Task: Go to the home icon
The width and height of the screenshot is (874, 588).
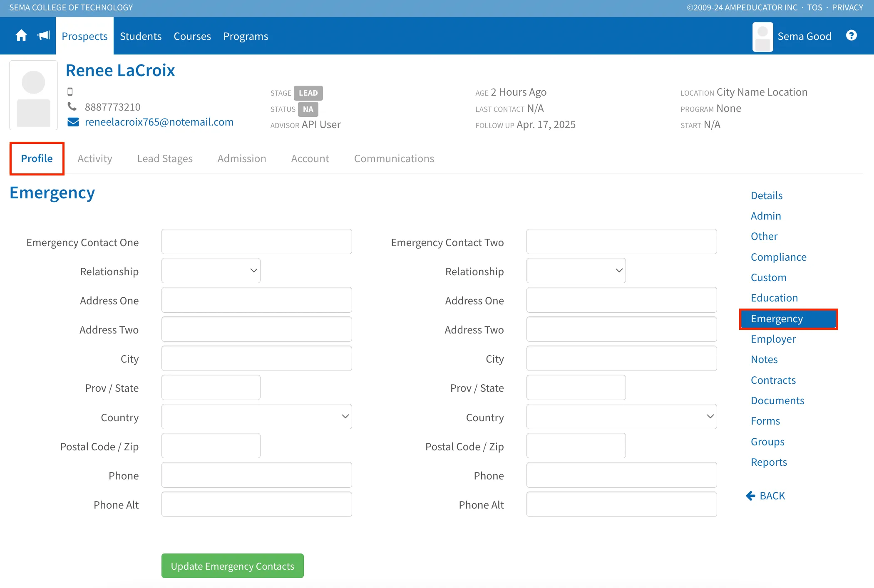Action: [x=21, y=36]
